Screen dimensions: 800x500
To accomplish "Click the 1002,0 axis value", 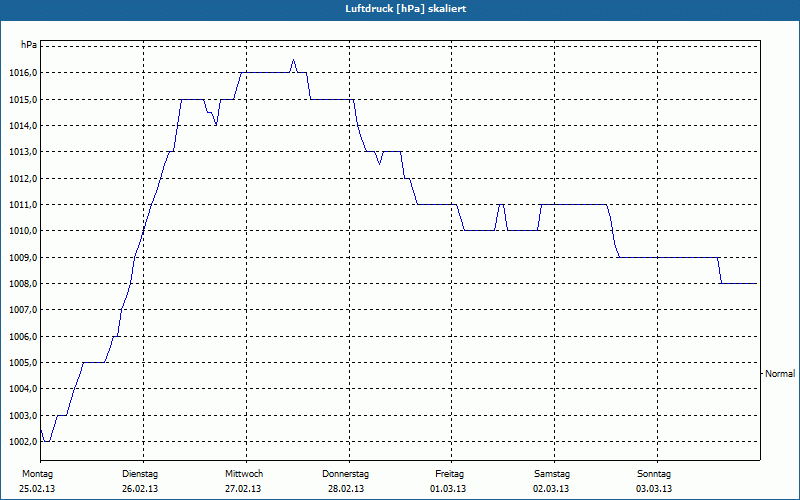I will point(23,442).
